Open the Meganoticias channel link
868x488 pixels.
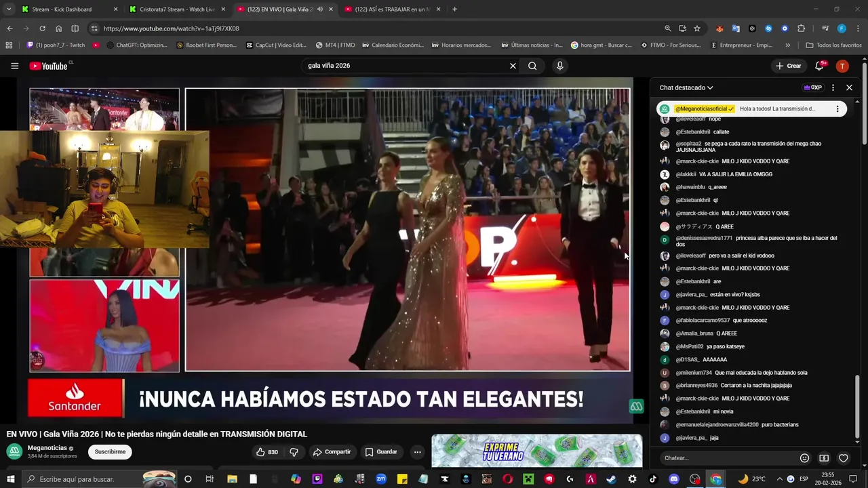(x=47, y=448)
